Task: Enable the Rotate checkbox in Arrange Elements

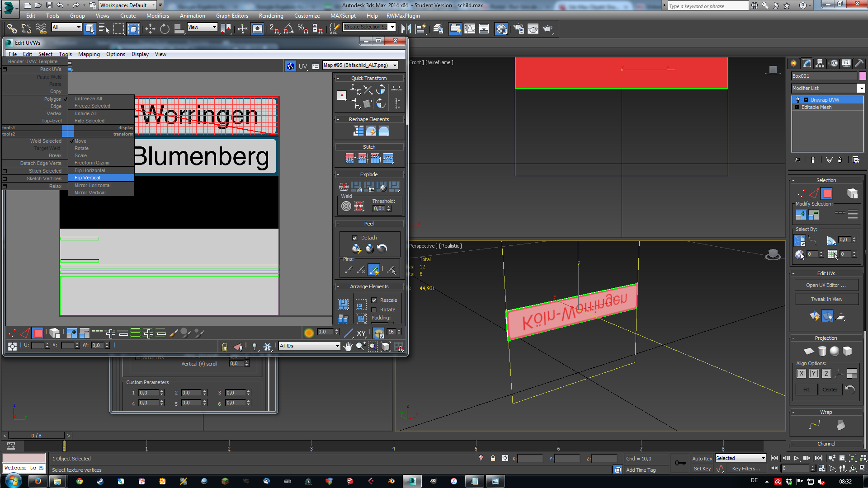Action: click(374, 310)
